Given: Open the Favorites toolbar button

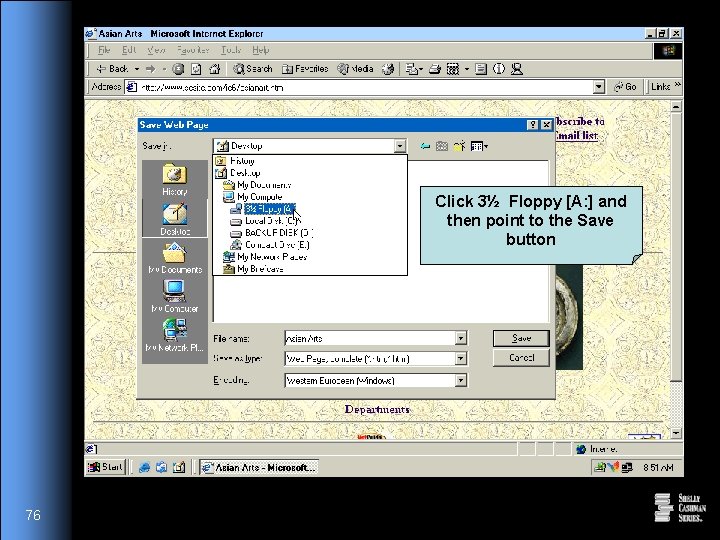Looking at the screenshot, I should (x=305, y=69).
